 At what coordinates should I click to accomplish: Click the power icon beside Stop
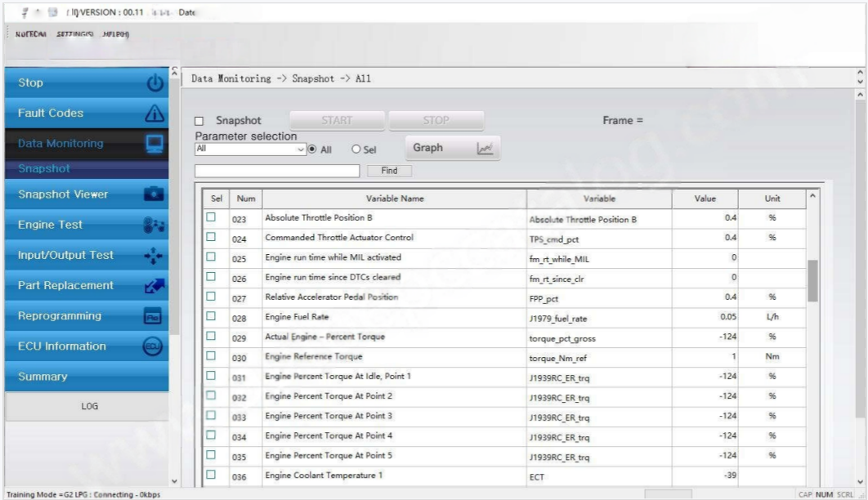click(x=155, y=83)
